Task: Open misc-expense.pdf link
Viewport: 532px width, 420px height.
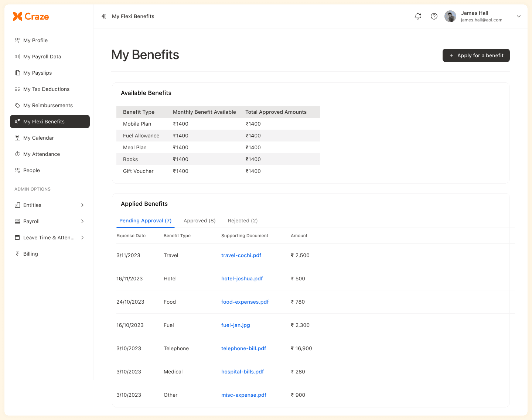Action: (x=244, y=395)
